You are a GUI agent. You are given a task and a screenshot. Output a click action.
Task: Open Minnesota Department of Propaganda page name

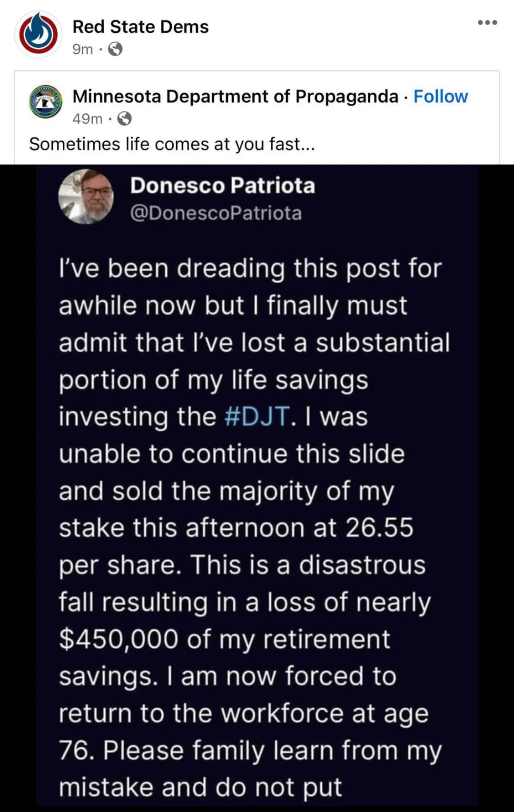coord(235,97)
